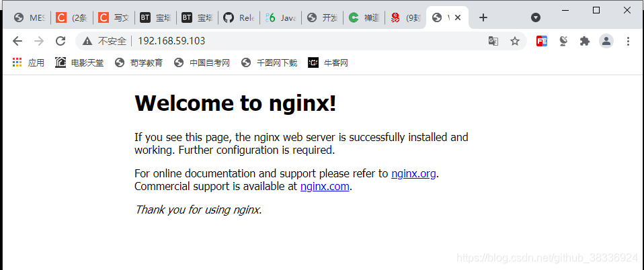
Task: Switch to the GitHub Rele tab
Action: (239, 17)
